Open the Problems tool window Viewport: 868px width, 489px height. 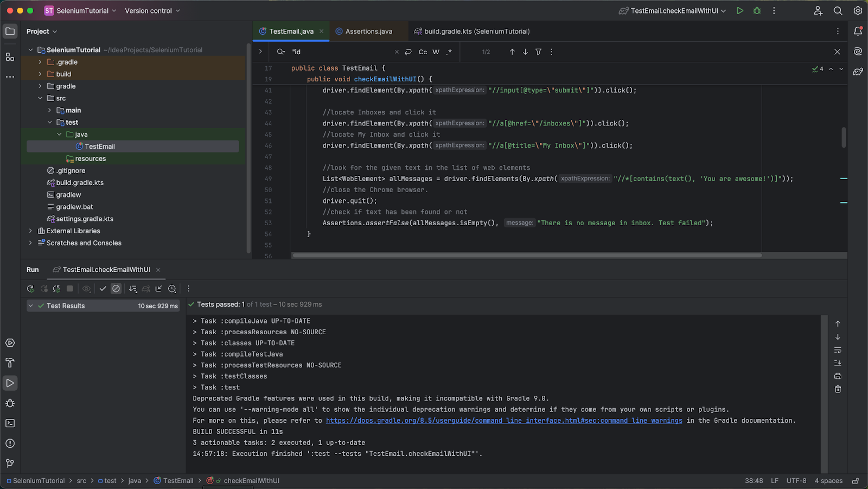[x=10, y=443]
